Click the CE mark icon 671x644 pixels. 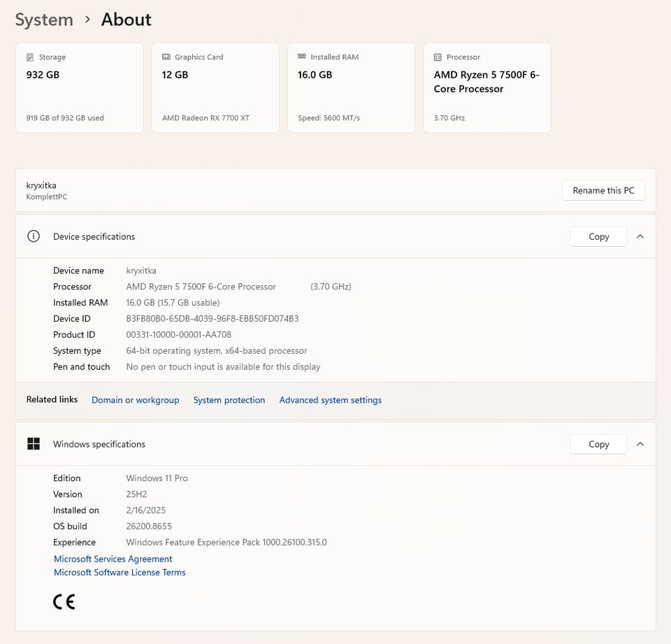(x=64, y=601)
